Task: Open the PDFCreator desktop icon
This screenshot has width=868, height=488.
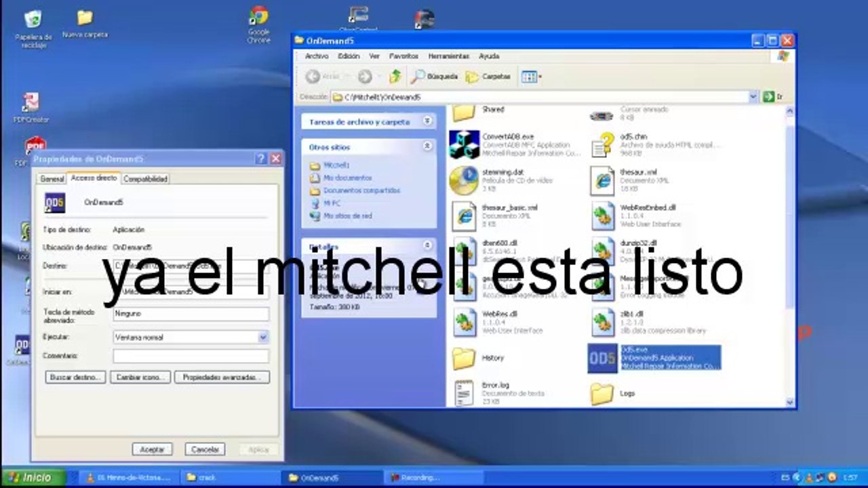Action: pyautogui.click(x=31, y=108)
